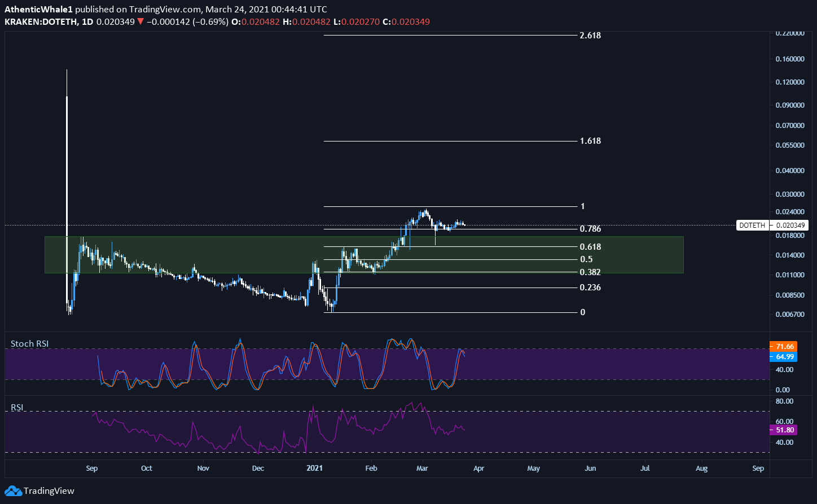Click the 0.160000 price axis label
Screen dimensions: 817x504
click(789, 59)
